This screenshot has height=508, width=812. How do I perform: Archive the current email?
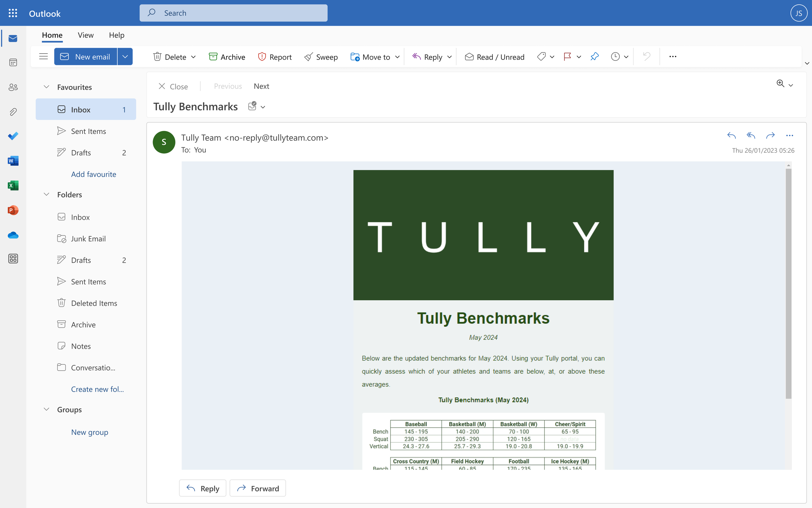pos(227,57)
